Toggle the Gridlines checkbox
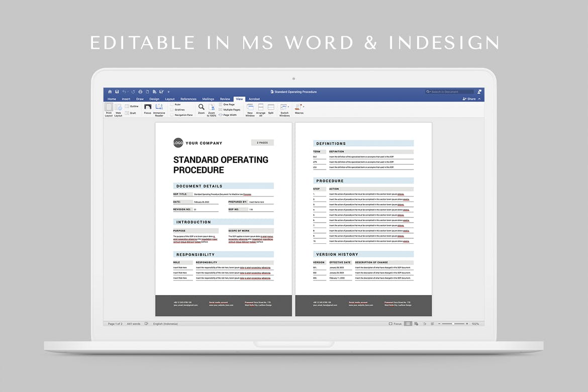 pos(172,110)
